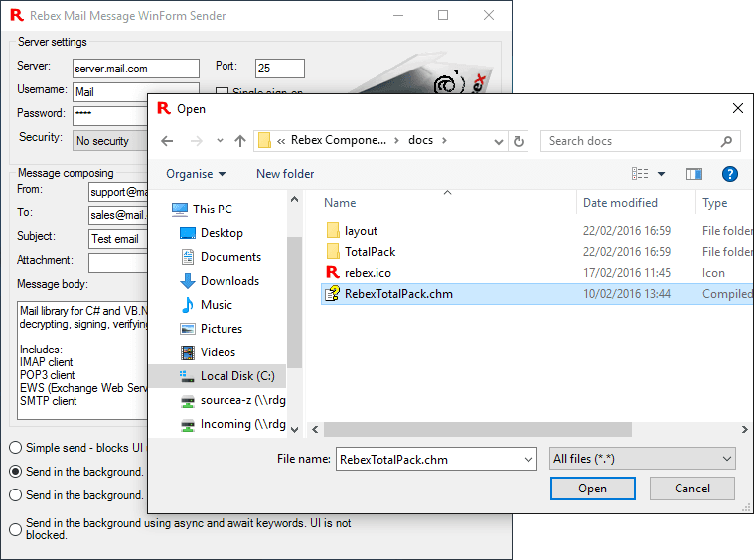Select the Incoming network drive
754x560 pixels.
pyautogui.click(x=242, y=424)
